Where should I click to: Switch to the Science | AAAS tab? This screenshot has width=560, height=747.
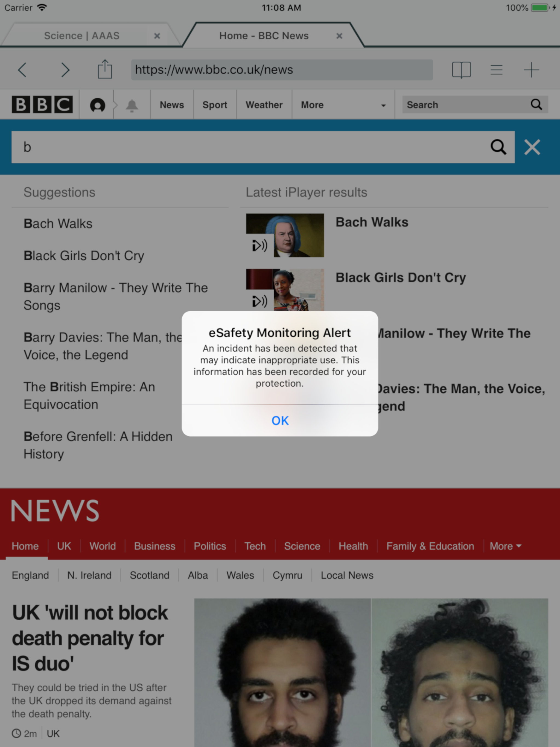(x=82, y=36)
